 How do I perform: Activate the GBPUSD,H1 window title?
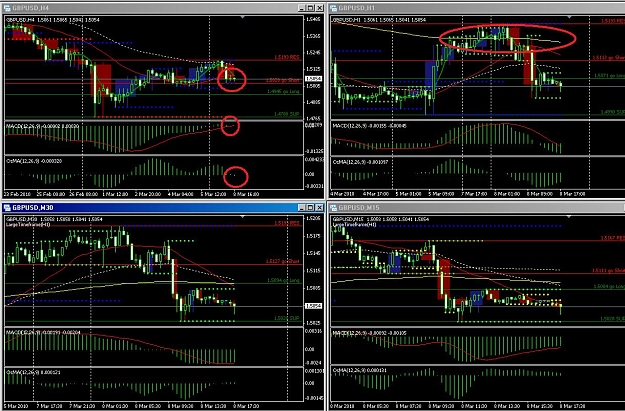point(357,8)
